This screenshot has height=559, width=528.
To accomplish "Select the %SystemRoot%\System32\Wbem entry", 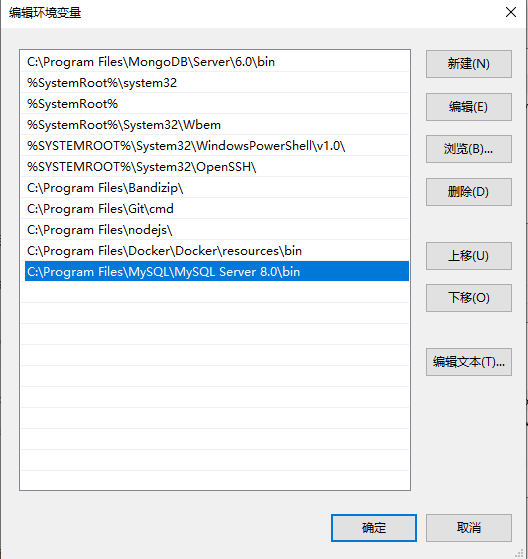I will 215,125.
